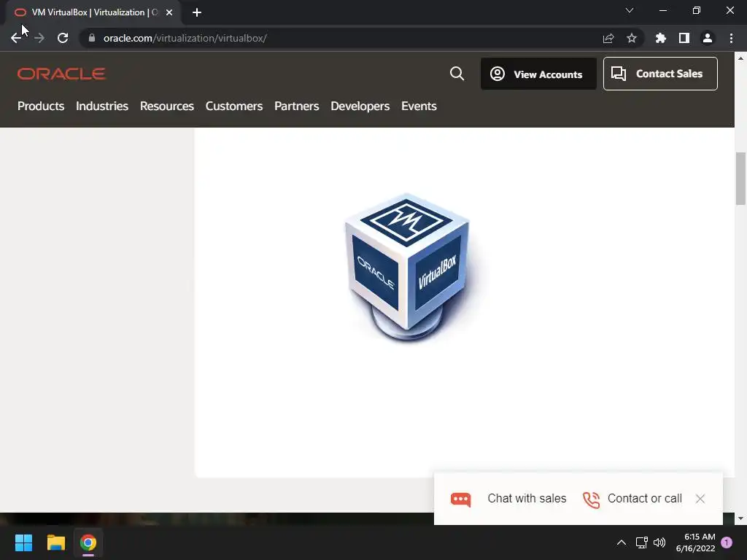
Task: Open the Resources menu
Action: pyautogui.click(x=167, y=106)
